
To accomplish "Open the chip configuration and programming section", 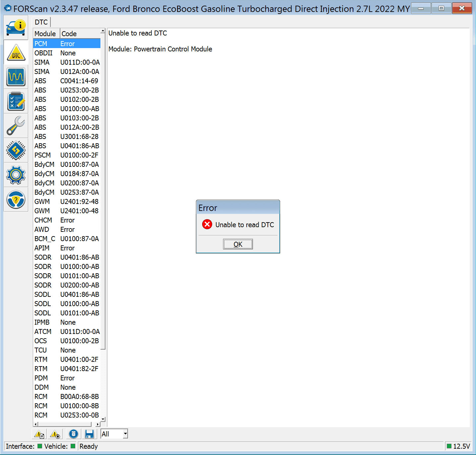I will [16, 150].
